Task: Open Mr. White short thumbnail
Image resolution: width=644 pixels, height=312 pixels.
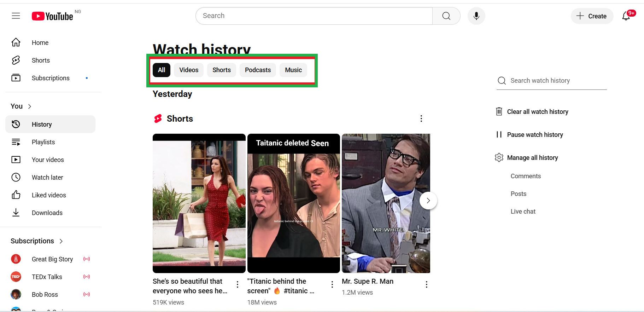Action: 386,203
